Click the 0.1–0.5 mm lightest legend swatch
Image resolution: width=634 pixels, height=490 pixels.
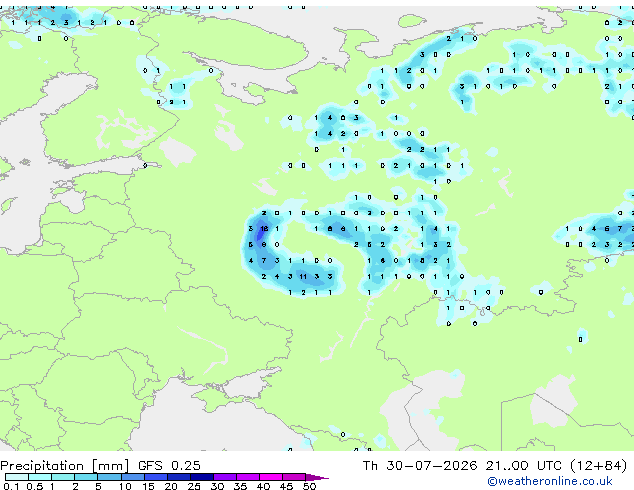[17, 477]
